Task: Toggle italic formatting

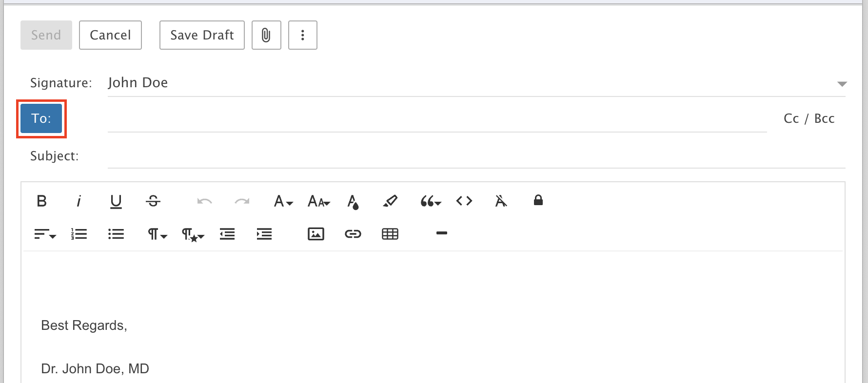Action: (79, 201)
